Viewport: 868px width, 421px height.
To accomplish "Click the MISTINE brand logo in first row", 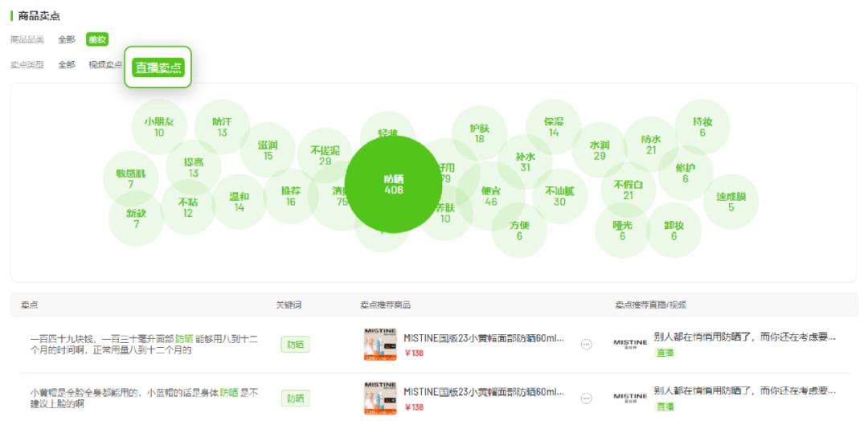I will pyautogui.click(x=630, y=344).
